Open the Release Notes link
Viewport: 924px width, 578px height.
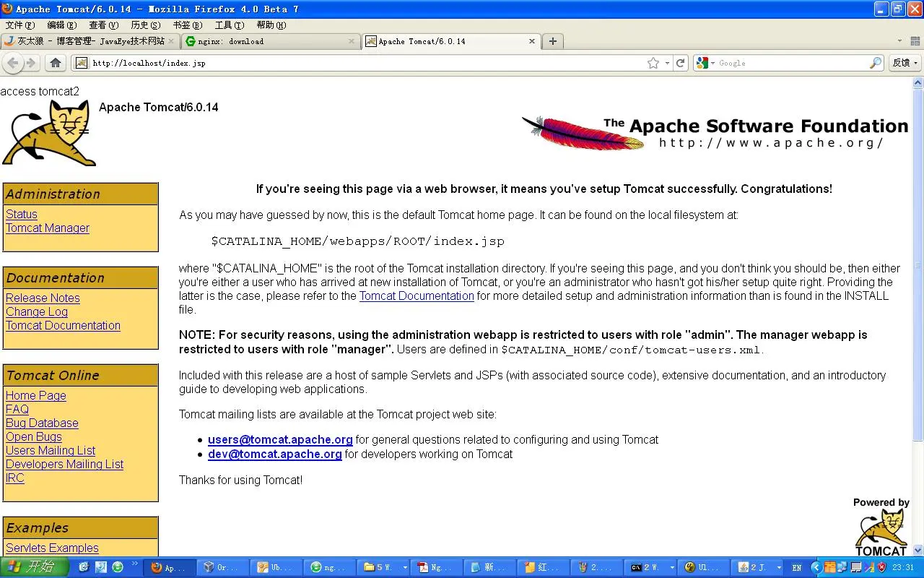tap(43, 298)
